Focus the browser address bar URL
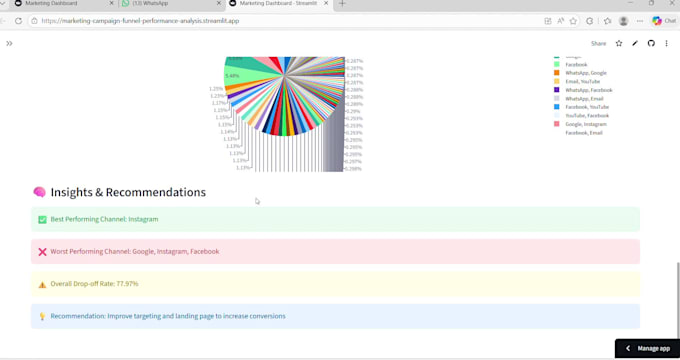This screenshot has height=360, width=680. [x=140, y=21]
